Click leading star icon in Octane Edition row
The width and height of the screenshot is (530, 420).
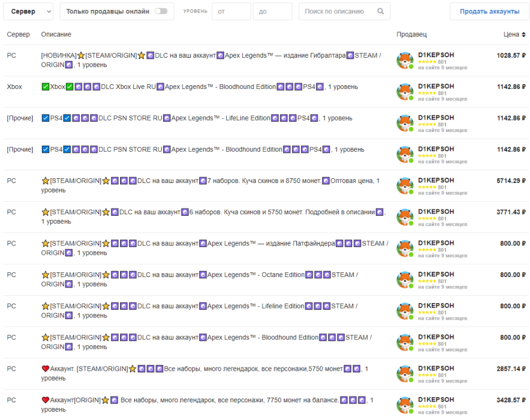click(x=45, y=274)
